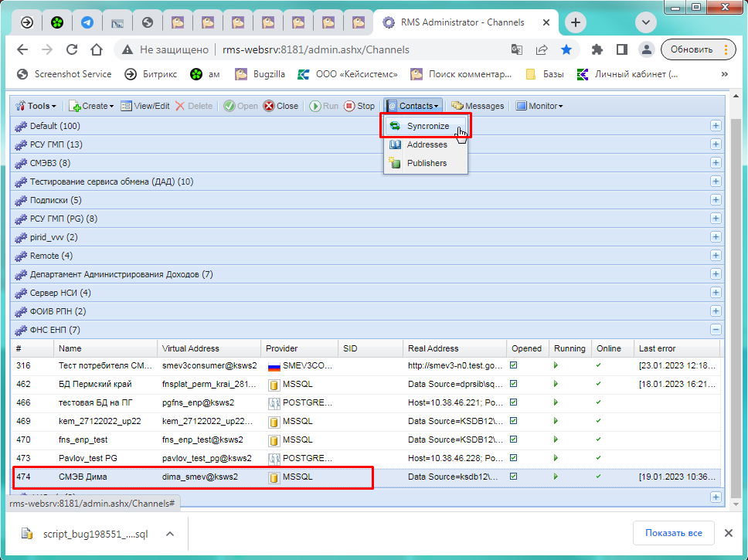Toggle Opened checkbox for channel 466
This screenshot has width=748, height=560.
click(x=514, y=402)
